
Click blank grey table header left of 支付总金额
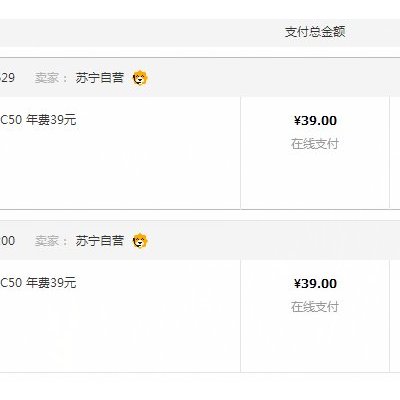point(140,33)
